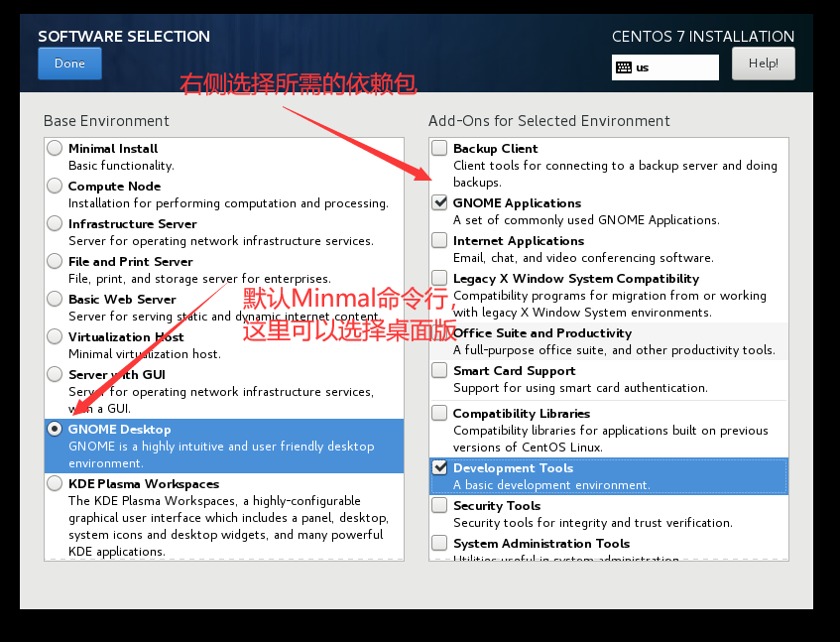Open the Help! button
The image size is (840, 642).
pyautogui.click(x=764, y=64)
